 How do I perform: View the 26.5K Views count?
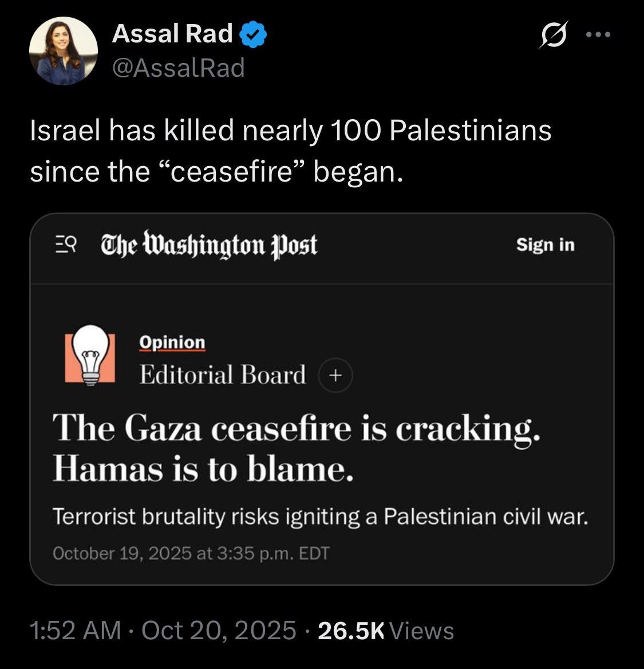pyautogui.click(x=386, y=631)
